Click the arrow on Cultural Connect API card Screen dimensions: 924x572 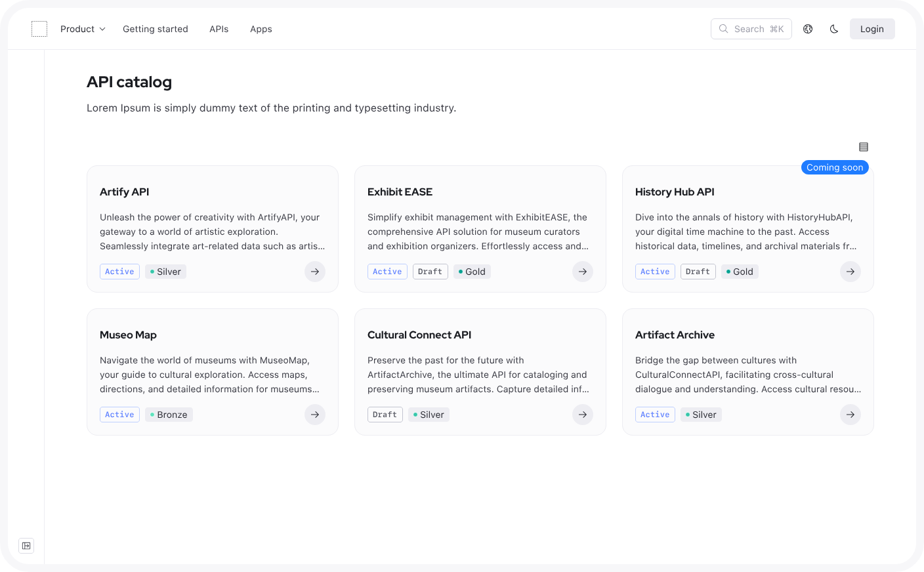coord(583,415)
